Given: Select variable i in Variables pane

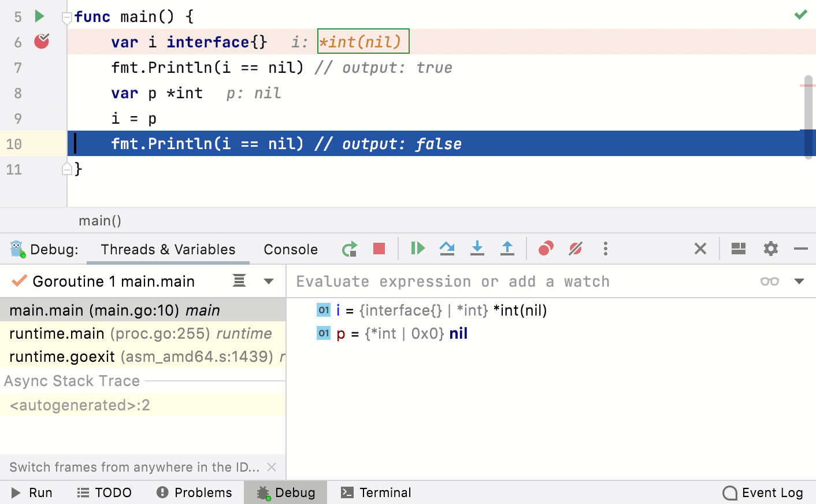Looking at the screenshot, I should (432, 310).
